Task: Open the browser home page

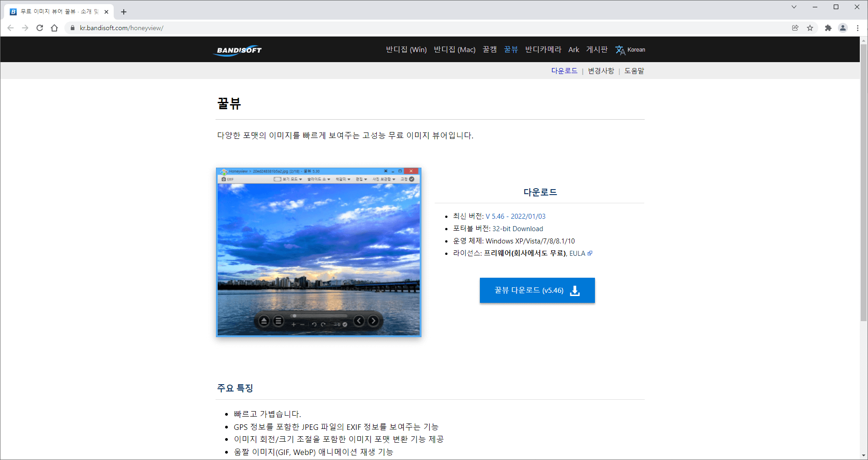Action: pyautogui.click(x=54, y=28)
